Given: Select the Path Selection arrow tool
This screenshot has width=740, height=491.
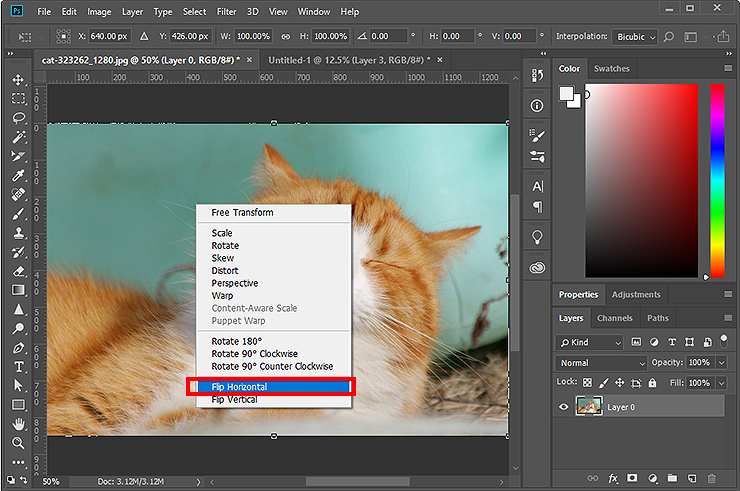Looking at the screenshot, I should click(18, 386).
